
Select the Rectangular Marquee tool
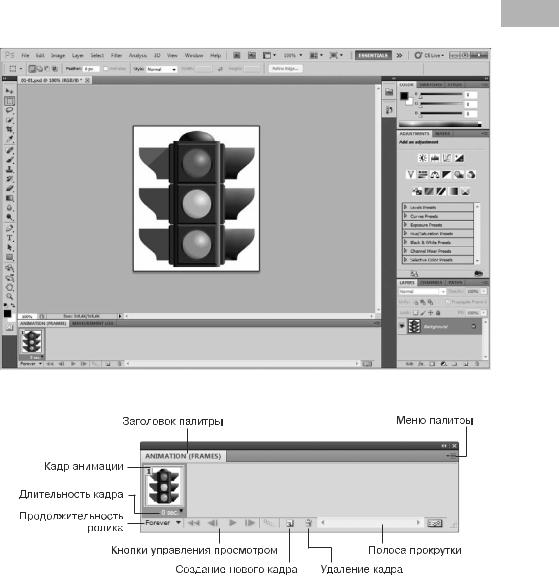[9, 100]
